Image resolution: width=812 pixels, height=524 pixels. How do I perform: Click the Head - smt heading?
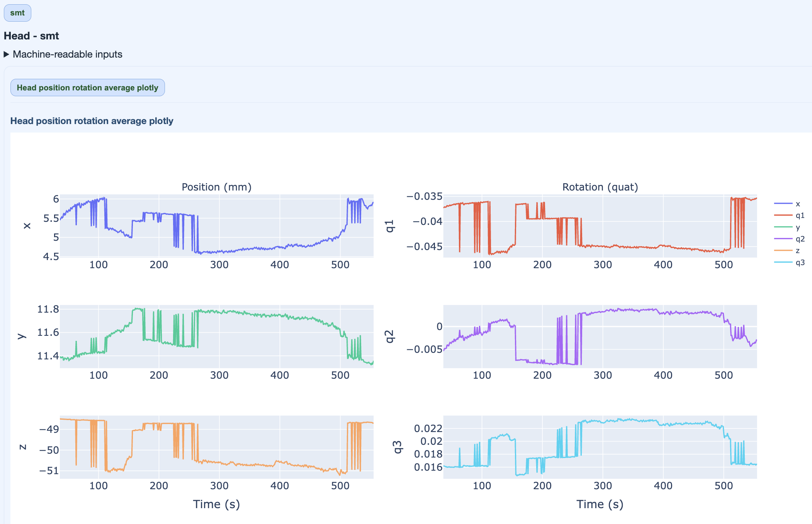pyautogui.click(x=31, y=36)
